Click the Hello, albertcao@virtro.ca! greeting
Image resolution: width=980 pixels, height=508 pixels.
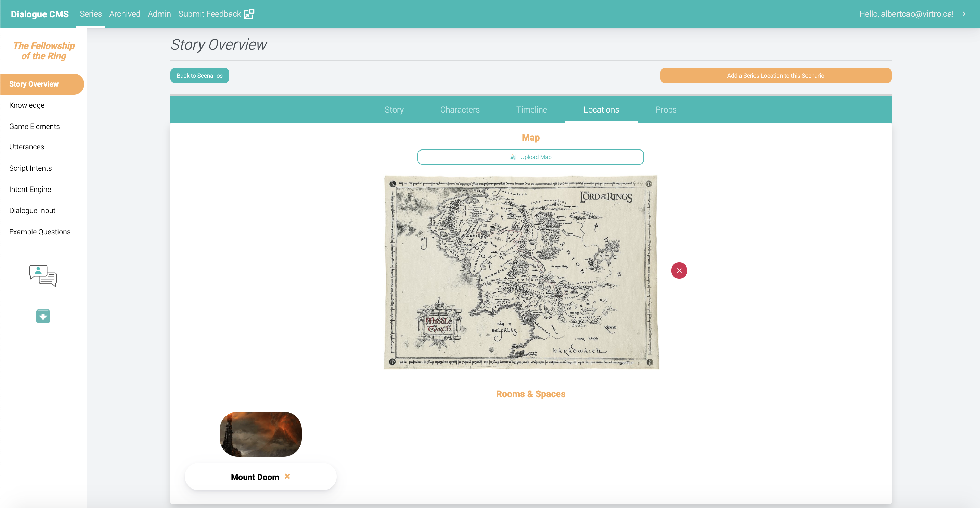click(x=906, y=14)
